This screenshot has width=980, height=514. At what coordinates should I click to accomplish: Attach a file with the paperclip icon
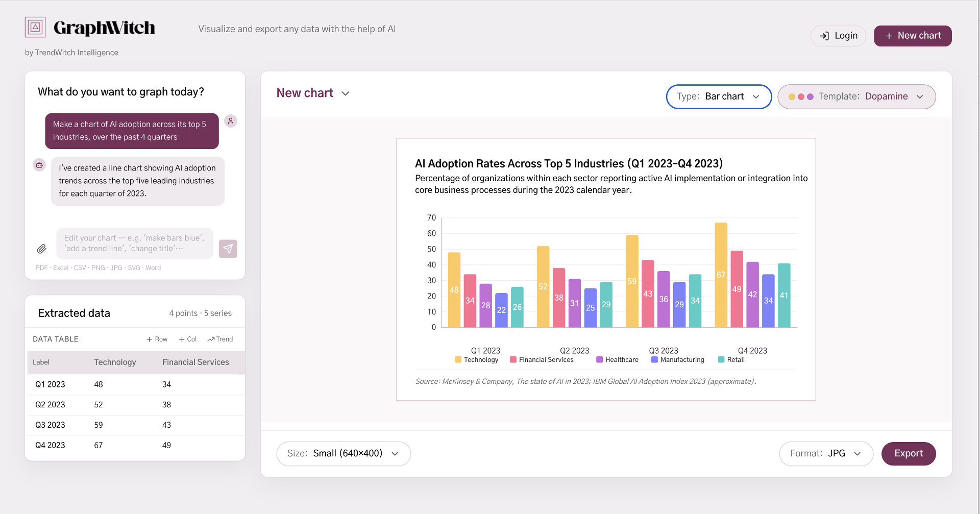pyautogui.click(x=42, y=249)
